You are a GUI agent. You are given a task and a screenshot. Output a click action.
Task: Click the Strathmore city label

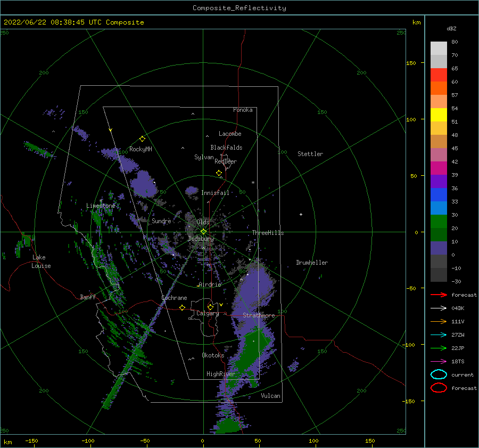pyautogui.click(x=259, y=315)
